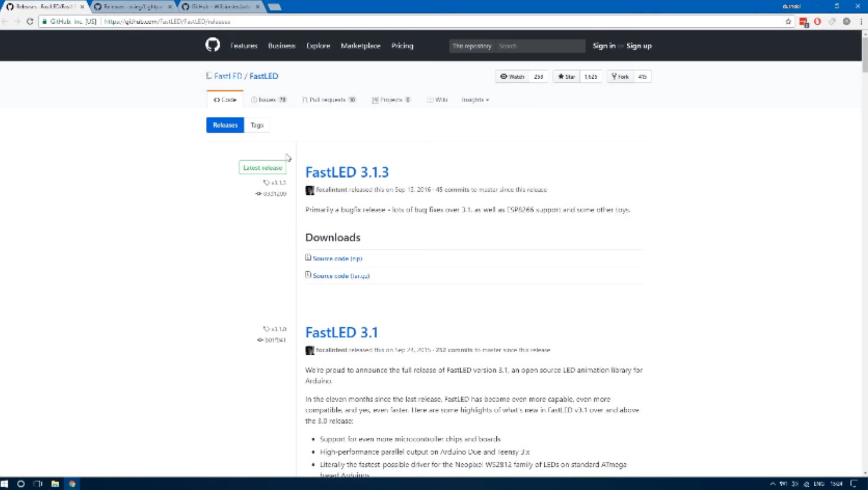Bookmark page with star icon
This screenshot has height=490, width=868.
tap(788, 21)
